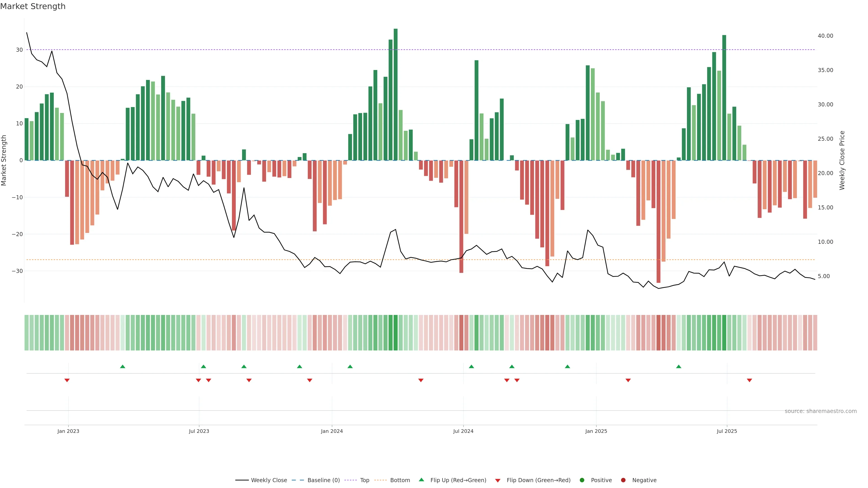Screen dimensions: 868x488
Task: Click the Weekly Close legend line icon
Action: [x=242, y=480]
